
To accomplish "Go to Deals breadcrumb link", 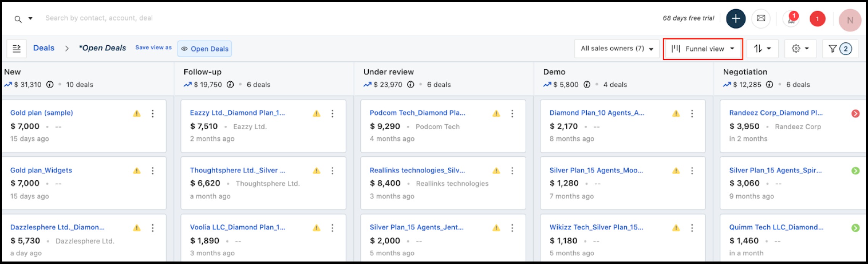I will click(x=44, y=48).
